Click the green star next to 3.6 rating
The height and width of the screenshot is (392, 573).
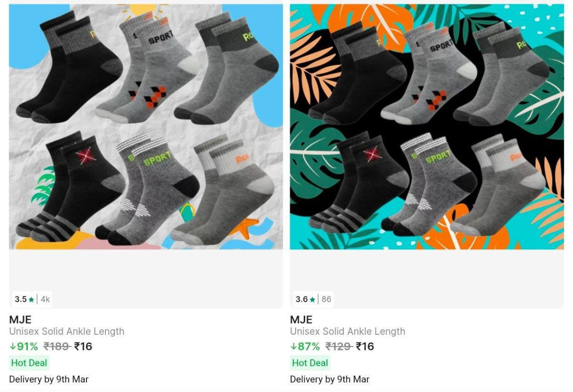click(312, 300)
